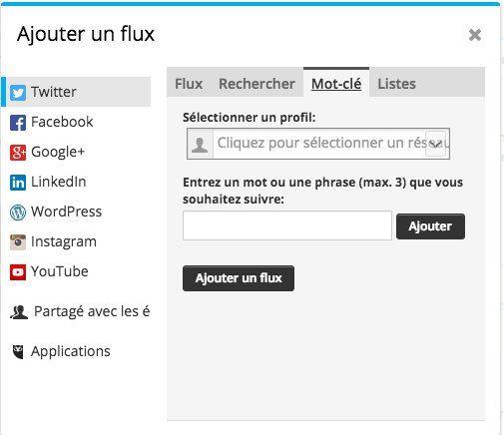
Task: Focus the keyword phrase text field
Action: pos(287,225)
